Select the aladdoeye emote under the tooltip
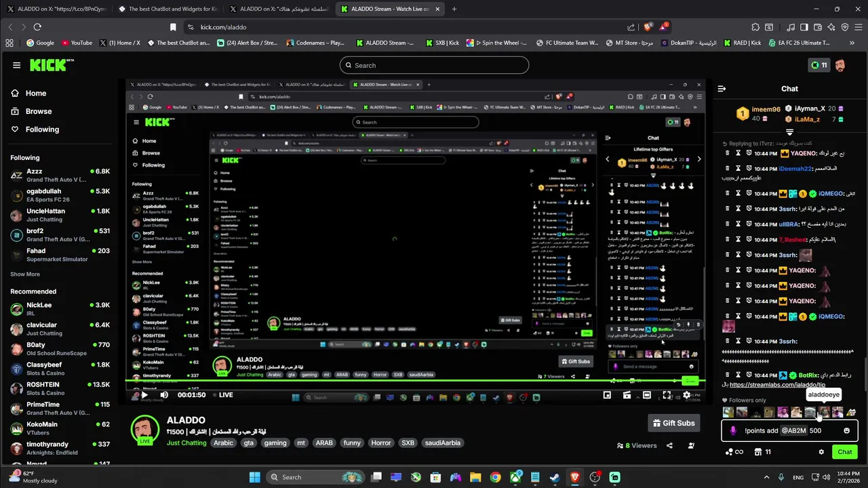The width and height of the screenshot is (868, 488). pos(823,411)
